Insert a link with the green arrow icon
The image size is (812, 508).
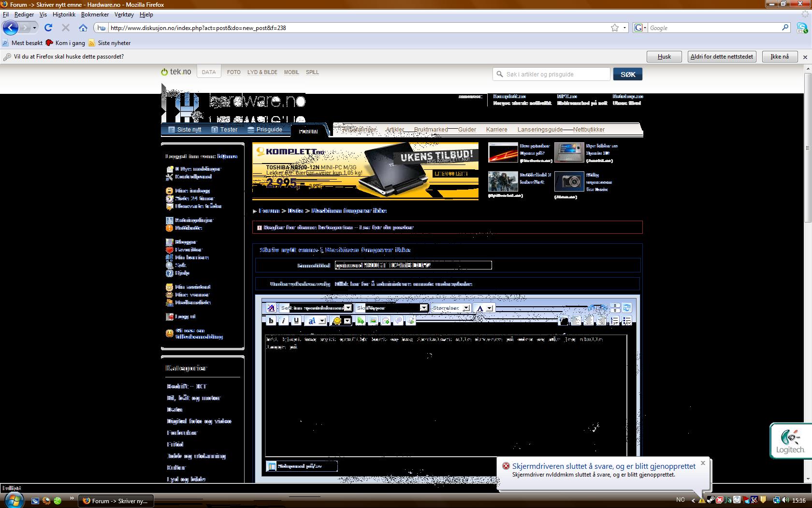coord(361,321)
